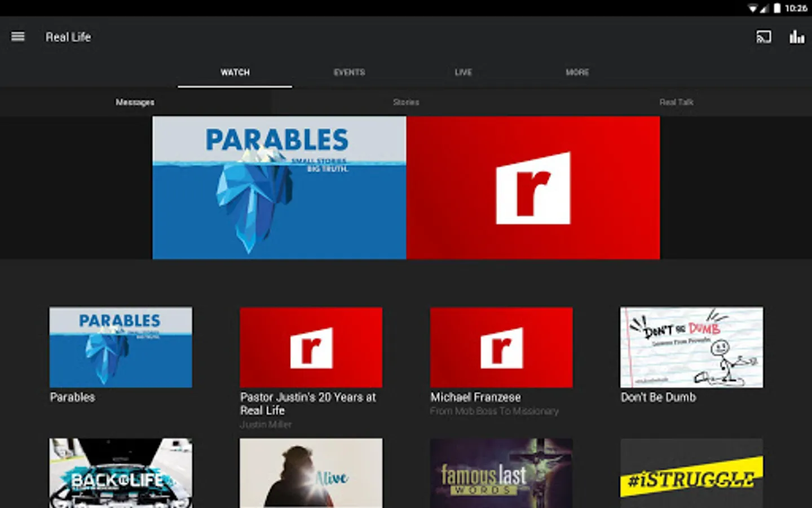Screen dimensions: 812x508
Task: Open the Back to Life thumbnail
Action: [x=121, y=473]
